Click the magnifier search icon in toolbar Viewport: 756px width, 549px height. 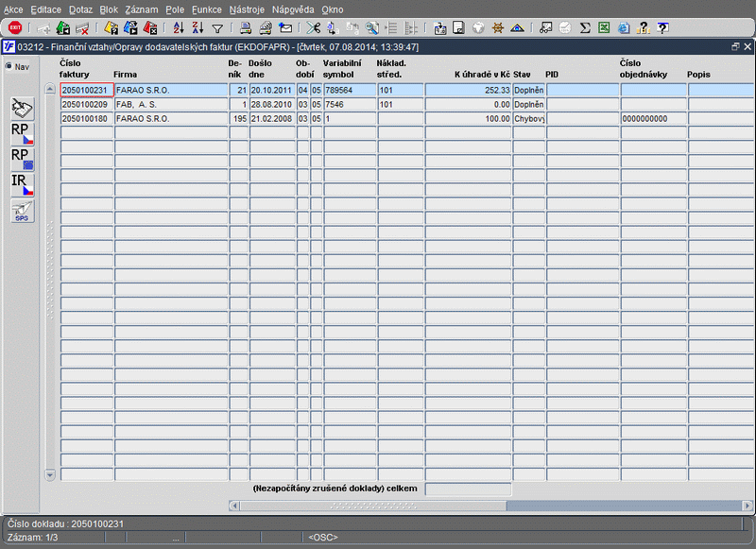click(371, 28)
